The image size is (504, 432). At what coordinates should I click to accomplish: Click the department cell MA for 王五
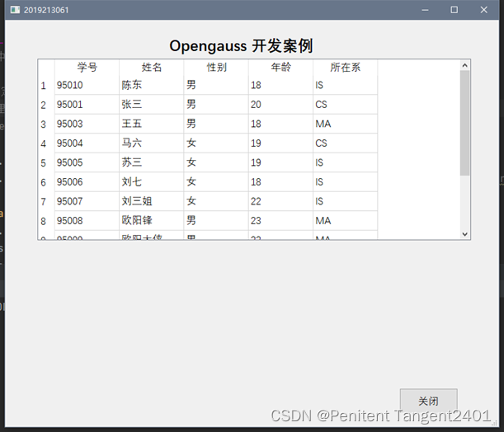click(346, 124)
